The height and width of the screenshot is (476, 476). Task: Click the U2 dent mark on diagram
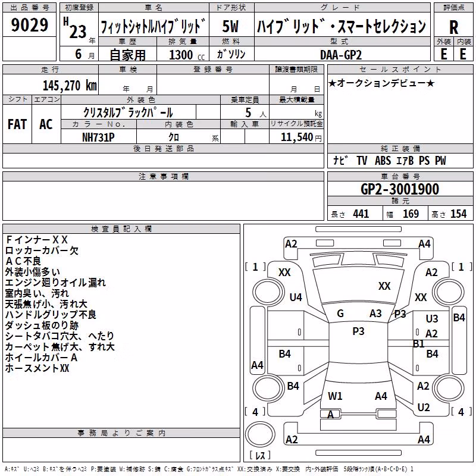tap(424, 407)
